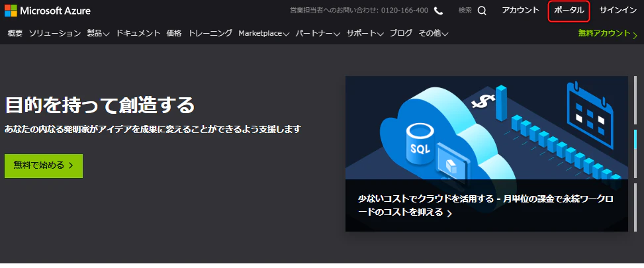Click サインイン to sign in
This screenshot has width=644, height=268.
[x=618, y=11]
